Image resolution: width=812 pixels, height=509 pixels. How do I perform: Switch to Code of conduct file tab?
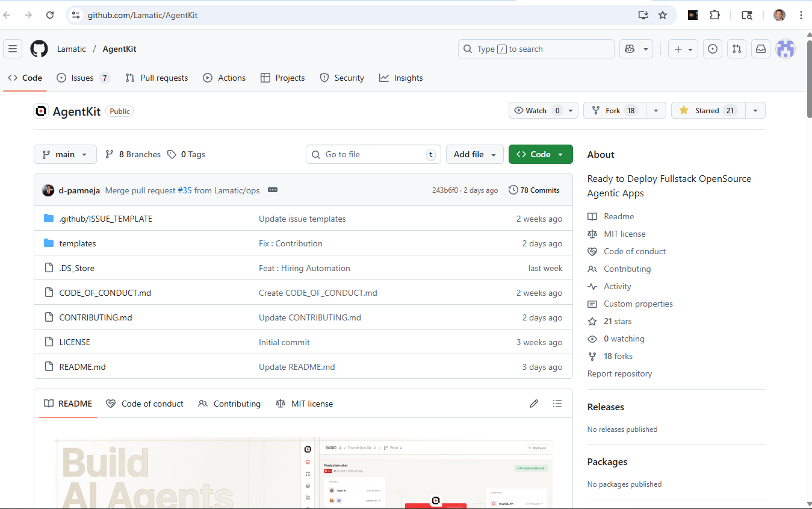click(x=144, y=404)
